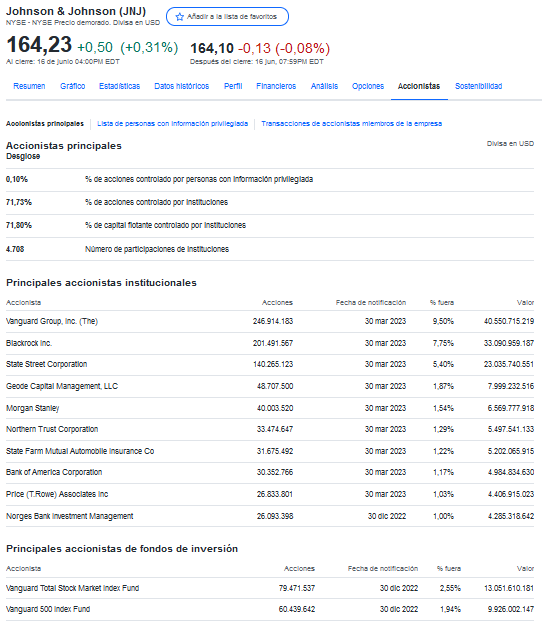Click Principales accionistas institucionales heading
This screenshot has width=542, height=623.
[101, 283]
